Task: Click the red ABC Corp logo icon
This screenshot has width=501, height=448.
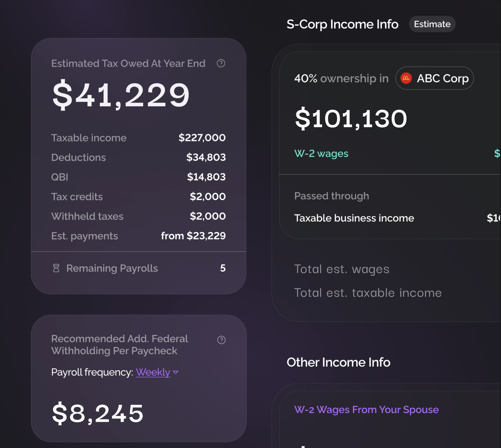Action: 406,78
